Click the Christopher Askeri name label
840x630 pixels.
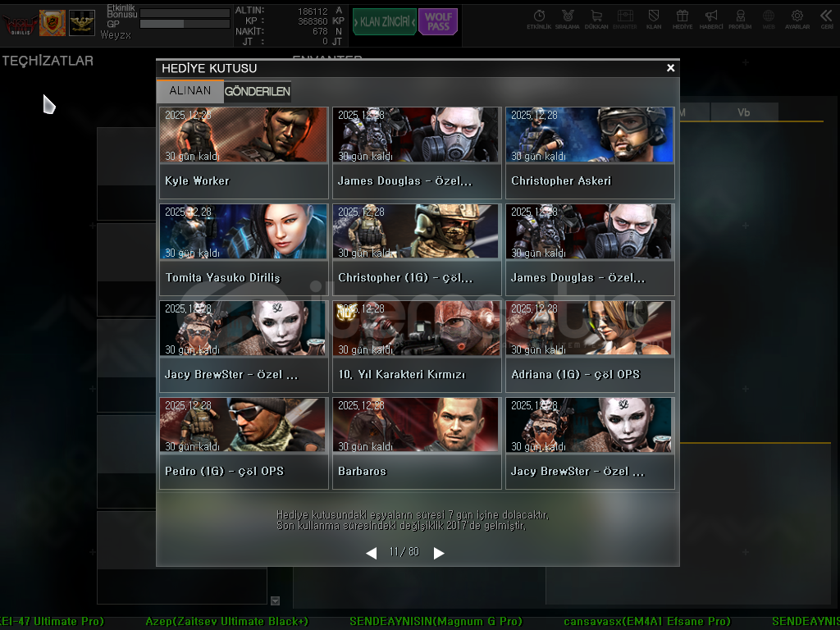[561, 181]
